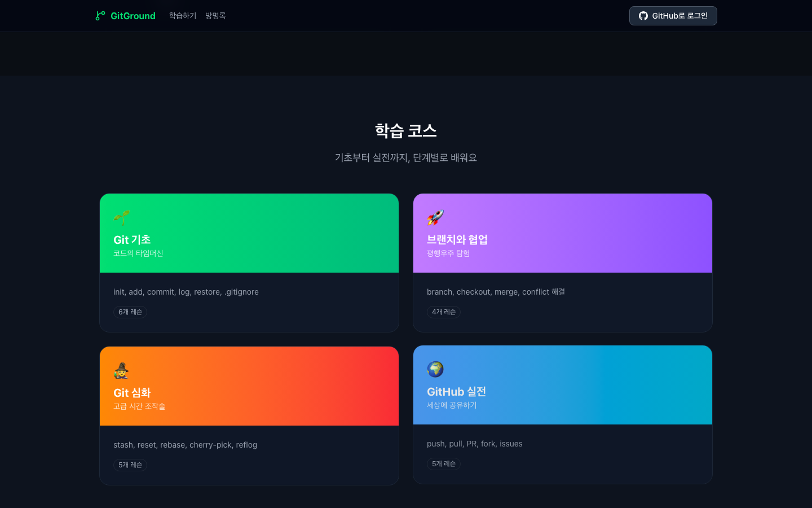Click the seedling icon on Git 기초 card

pyautogui.click(x=121, y=217)
